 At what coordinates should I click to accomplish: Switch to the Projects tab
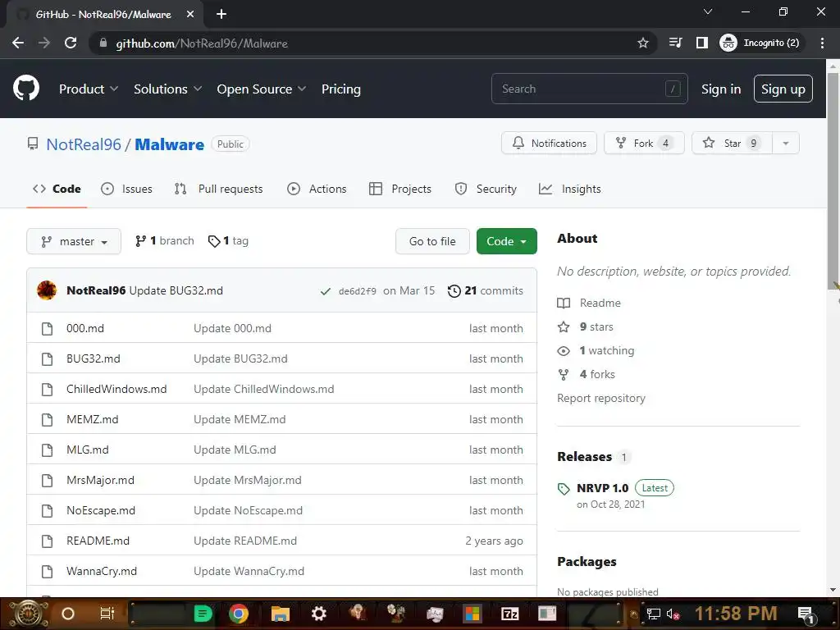point(400,189)
